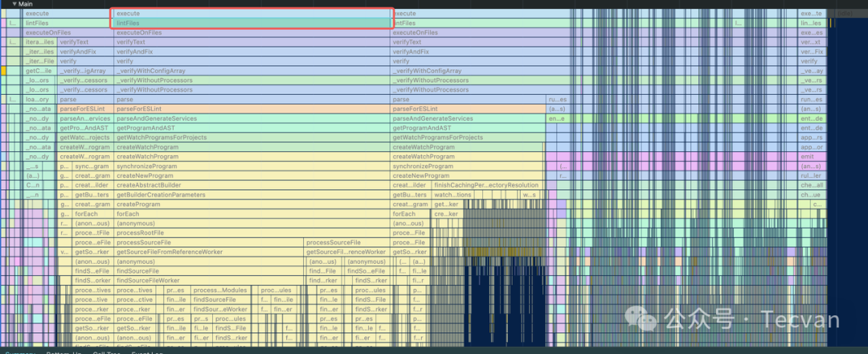Collapse the Main thread track
868x354 pixels.
14,4
